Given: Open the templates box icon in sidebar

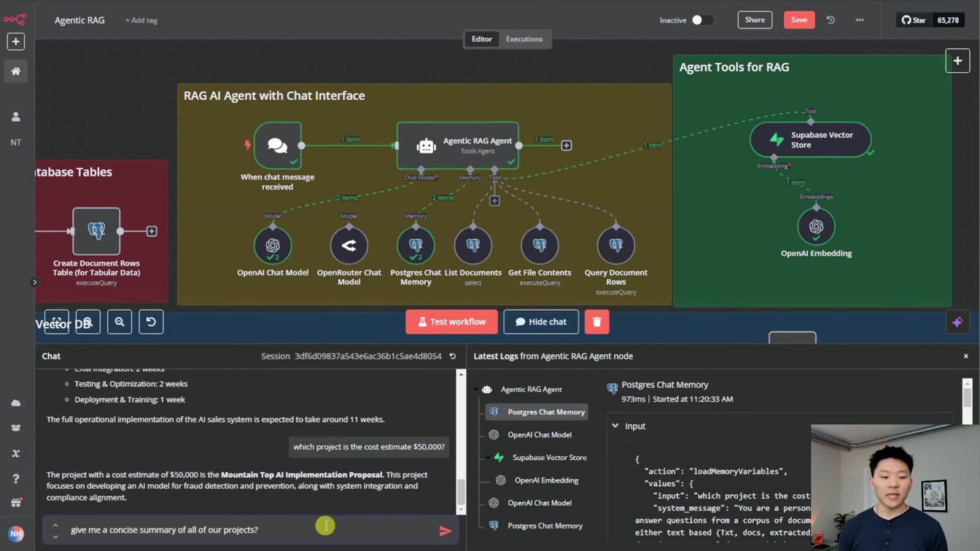Looking at the screenshot, I should pos(15,429).
